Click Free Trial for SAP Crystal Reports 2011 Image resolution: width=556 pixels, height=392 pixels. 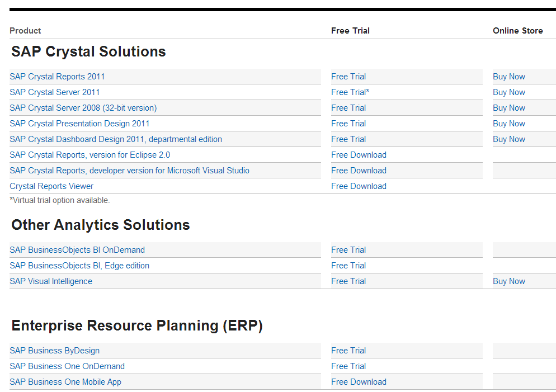tap(348, 77)
